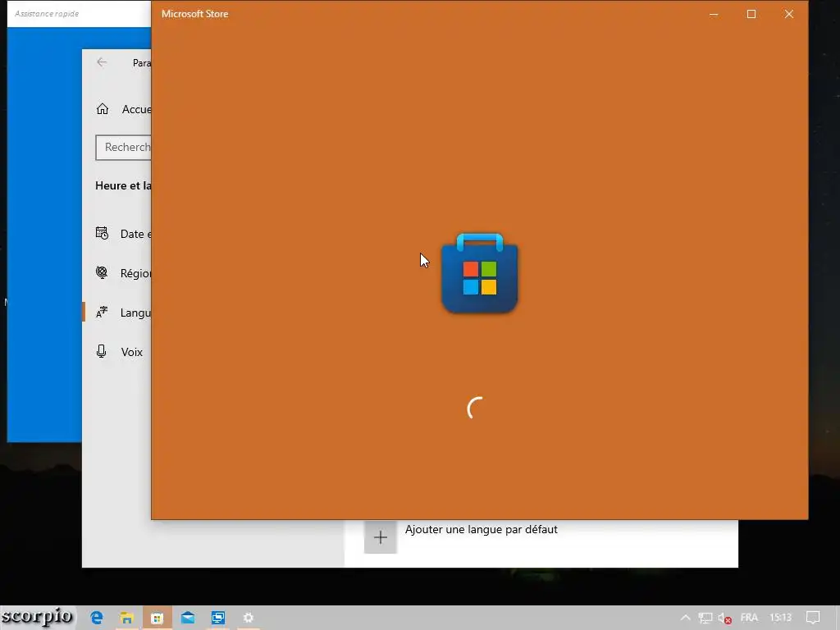Click the language icon beside Langue
Viewport: 840px width, 630px height.
pos(102,313)
